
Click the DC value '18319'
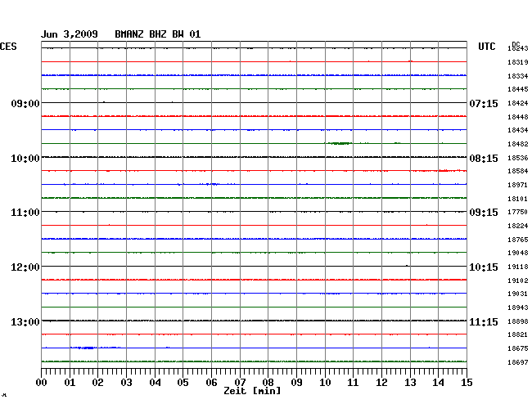(518, 62)
